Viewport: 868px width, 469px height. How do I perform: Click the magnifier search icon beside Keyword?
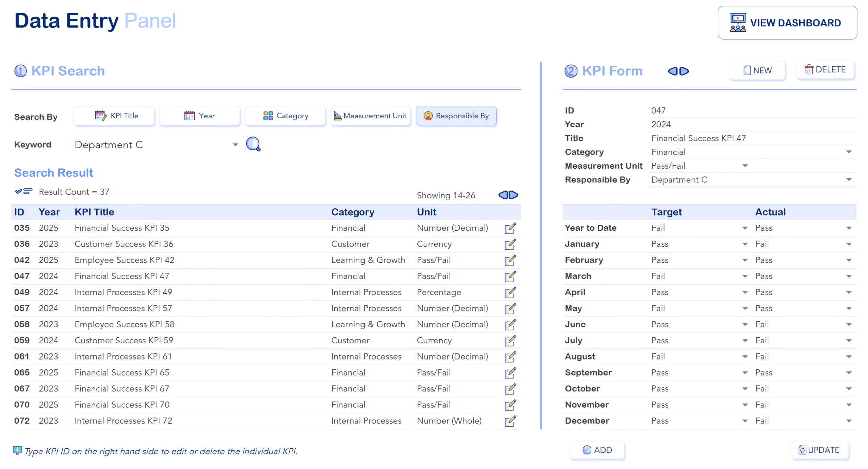(253, 144)
